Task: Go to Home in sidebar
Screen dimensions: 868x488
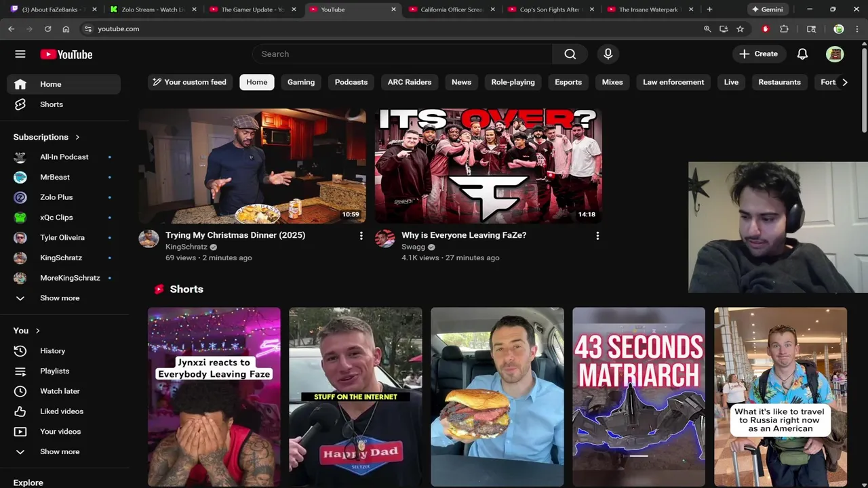Action: (64, 84)
